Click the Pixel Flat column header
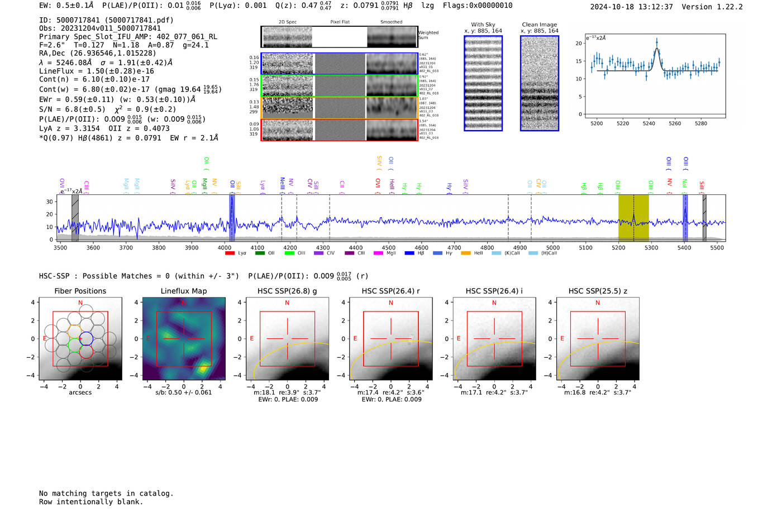 pyautogui.click(x=340, y=22)
